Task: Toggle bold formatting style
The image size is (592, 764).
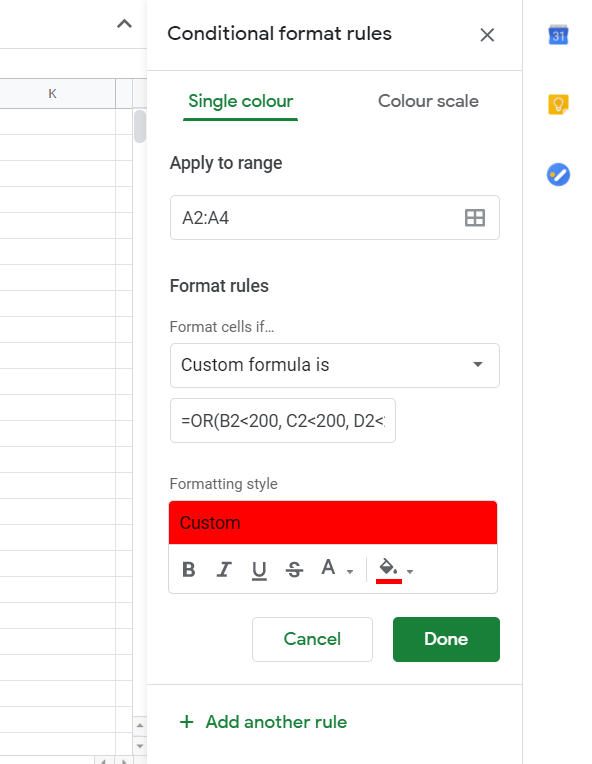Action: [x=189, y=569]
